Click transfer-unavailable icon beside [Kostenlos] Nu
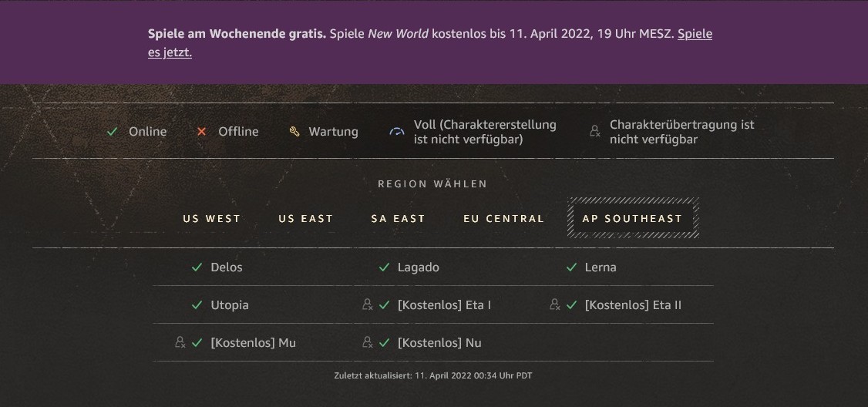Image resolution: width=868 pixels, height=407 pixels. tap(368, 342)
